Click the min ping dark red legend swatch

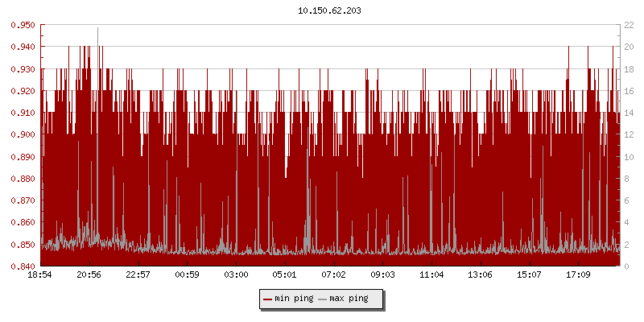(x=268, y=299)
